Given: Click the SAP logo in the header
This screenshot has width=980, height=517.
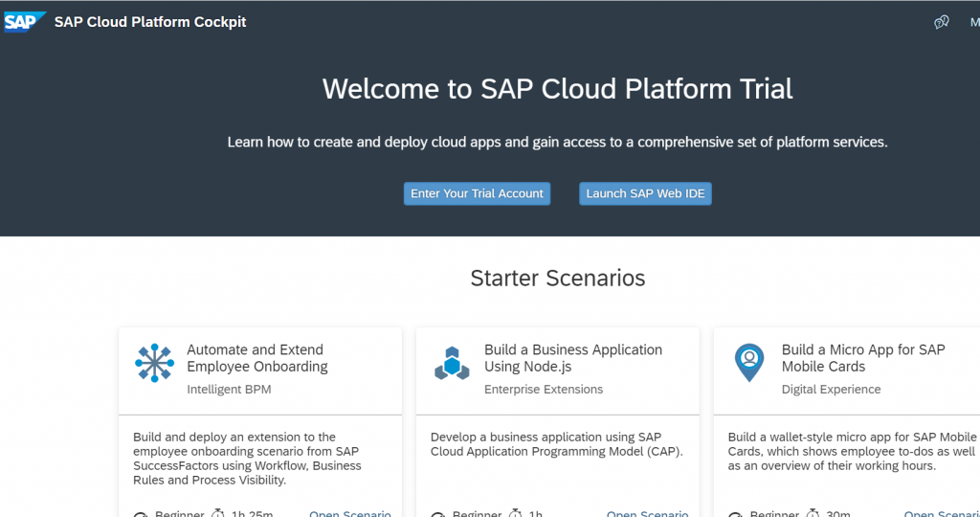Looking at the screenshot, I should [24, 22].
